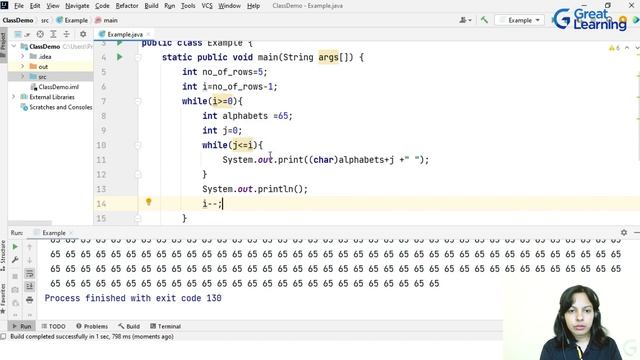Click the Locate file target icon in Project panel
Screen dimensions: 640x360
[x=40, y=34]
